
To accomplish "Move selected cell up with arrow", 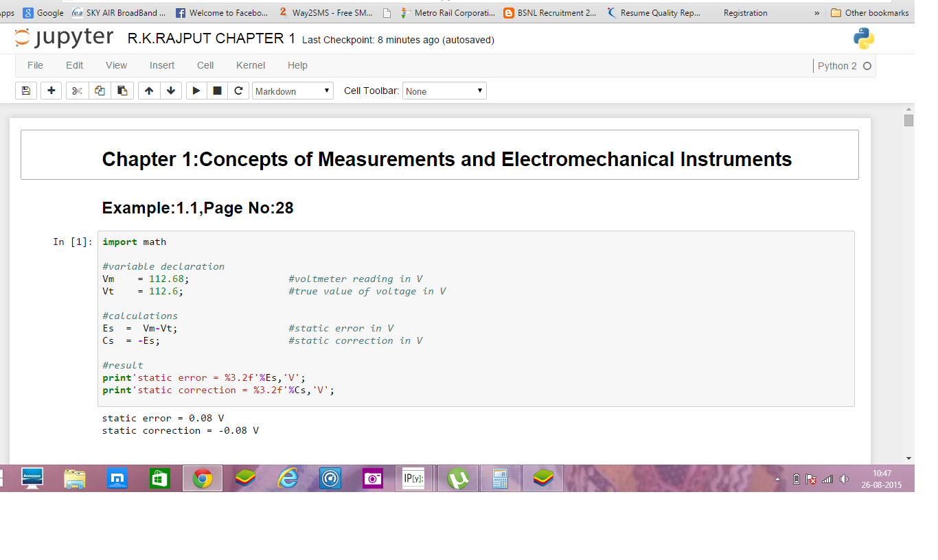I will (149, 91).
